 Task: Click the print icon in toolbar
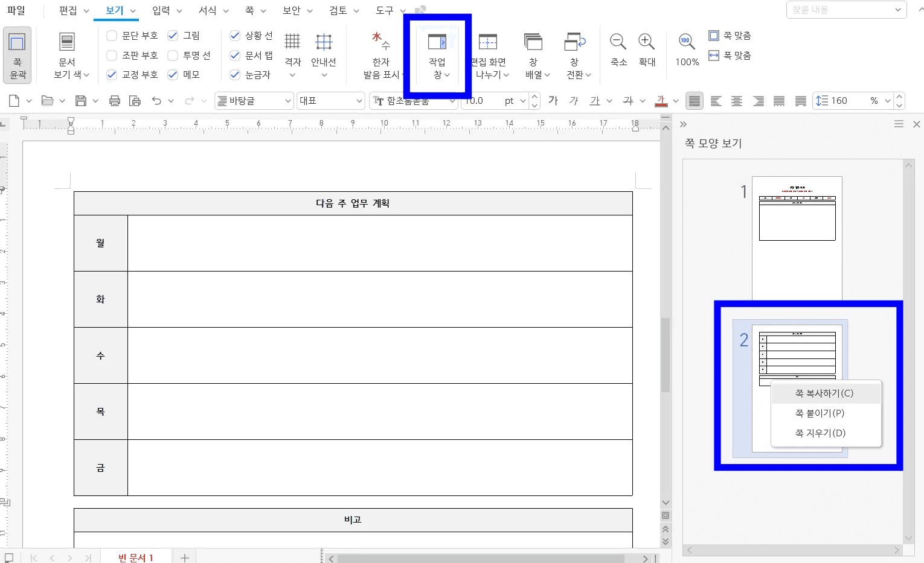[115, 101]
